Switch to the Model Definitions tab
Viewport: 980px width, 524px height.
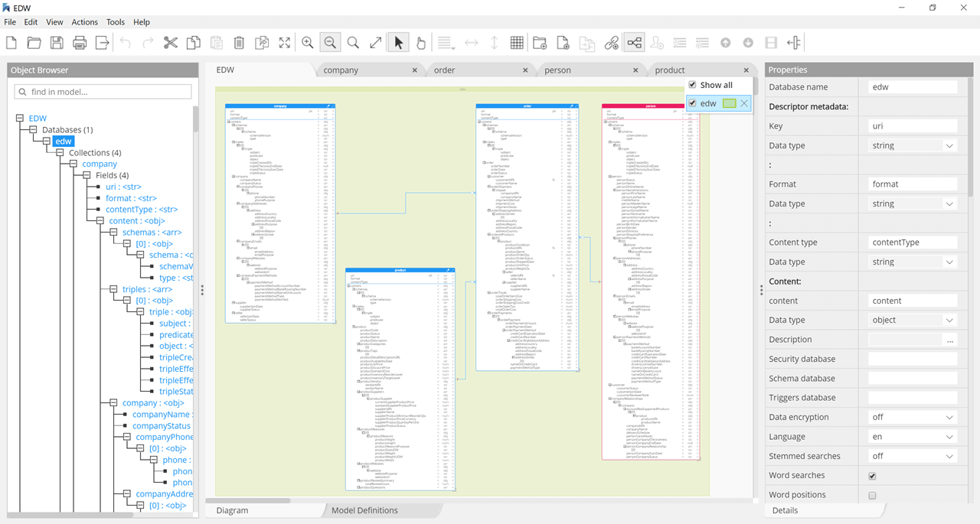point(364,509)
